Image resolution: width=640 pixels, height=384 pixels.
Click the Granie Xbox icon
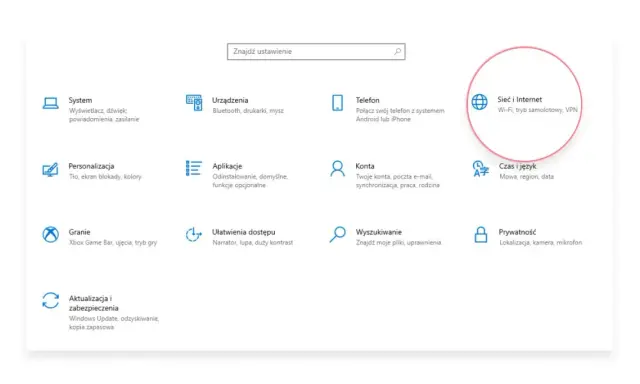pos(50,235)
